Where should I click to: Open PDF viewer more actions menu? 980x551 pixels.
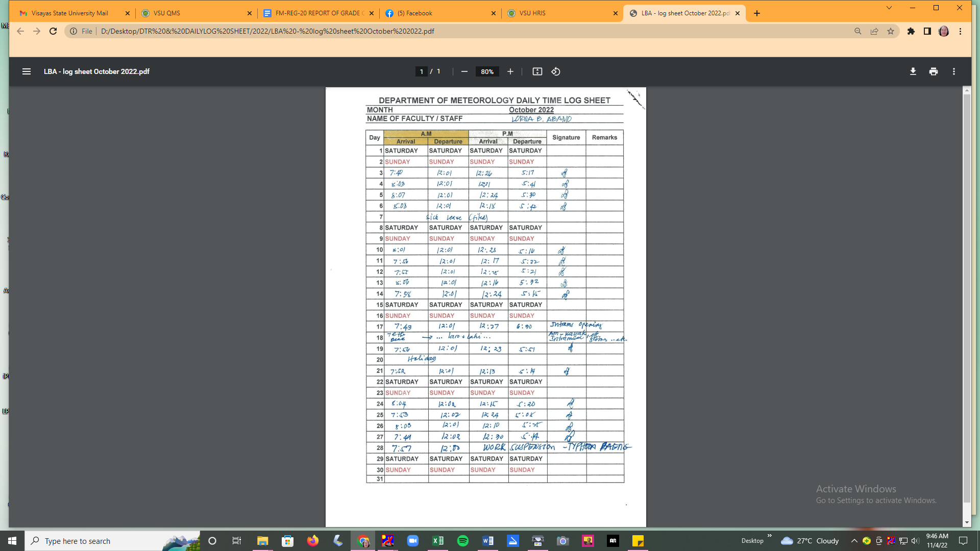click(953, 71)
